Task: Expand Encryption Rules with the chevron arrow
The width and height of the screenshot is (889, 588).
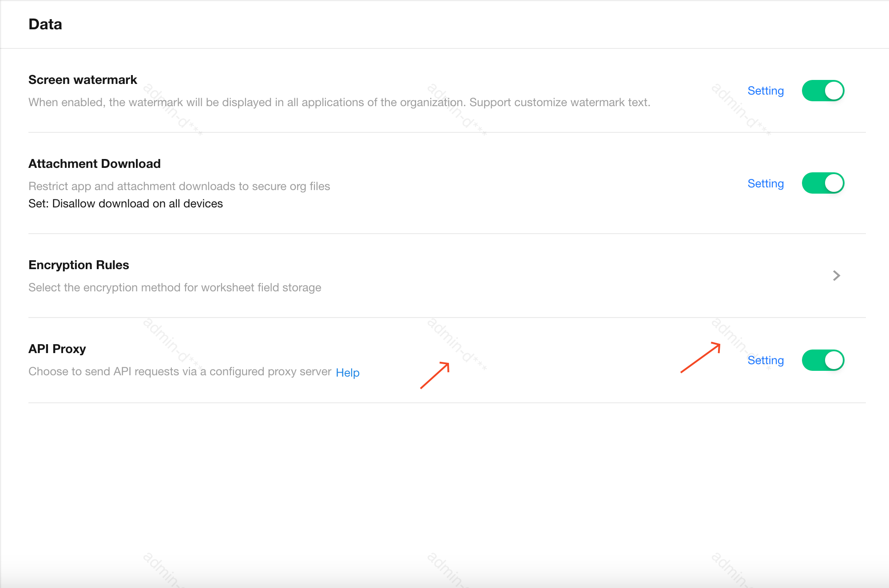Action: (837, 275)
